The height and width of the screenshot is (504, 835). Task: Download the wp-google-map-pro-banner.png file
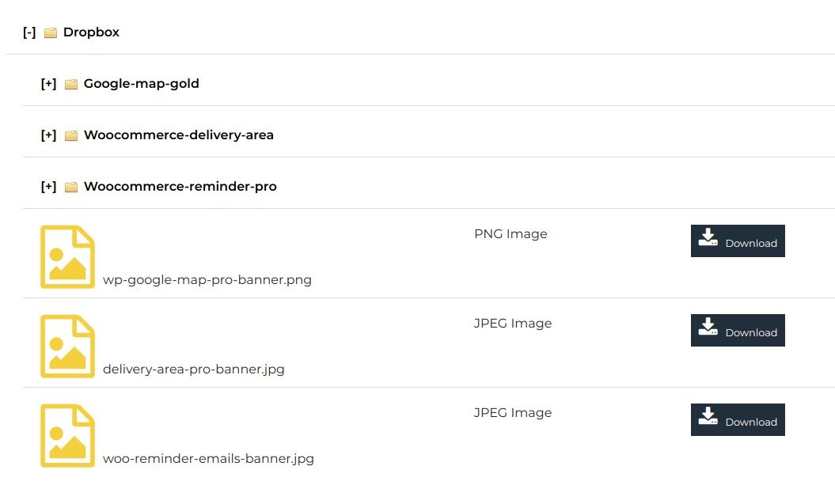737,241
